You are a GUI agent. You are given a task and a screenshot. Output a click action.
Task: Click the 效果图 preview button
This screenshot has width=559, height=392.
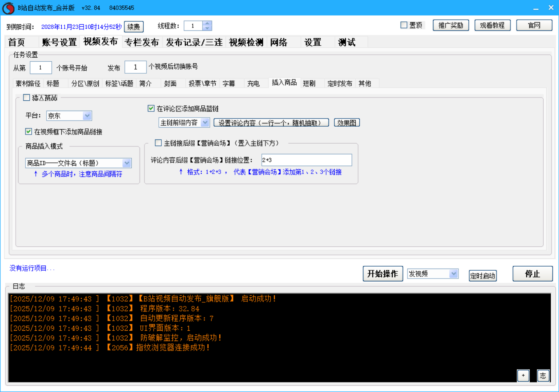pyautogui.click(x=347, y=123)
